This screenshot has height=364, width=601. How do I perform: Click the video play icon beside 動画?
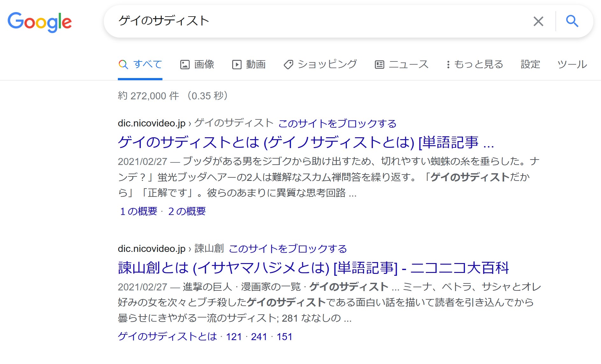pyautogui.click(x=237, y=65)
